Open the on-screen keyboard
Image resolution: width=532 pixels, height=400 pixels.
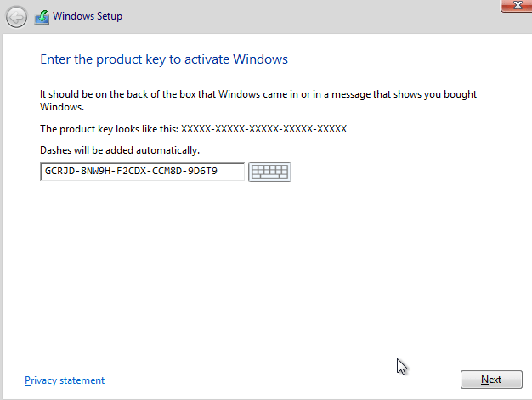pos(269,172)
